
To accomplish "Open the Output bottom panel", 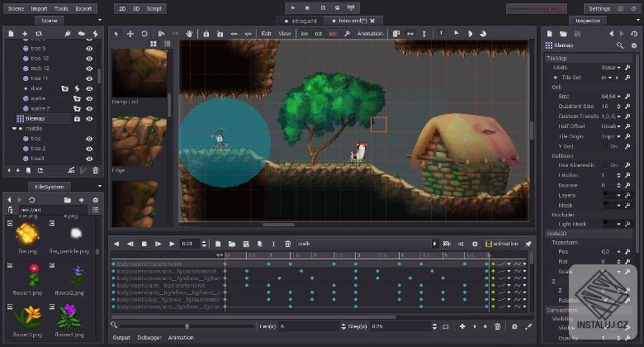I will click(121, 338).
